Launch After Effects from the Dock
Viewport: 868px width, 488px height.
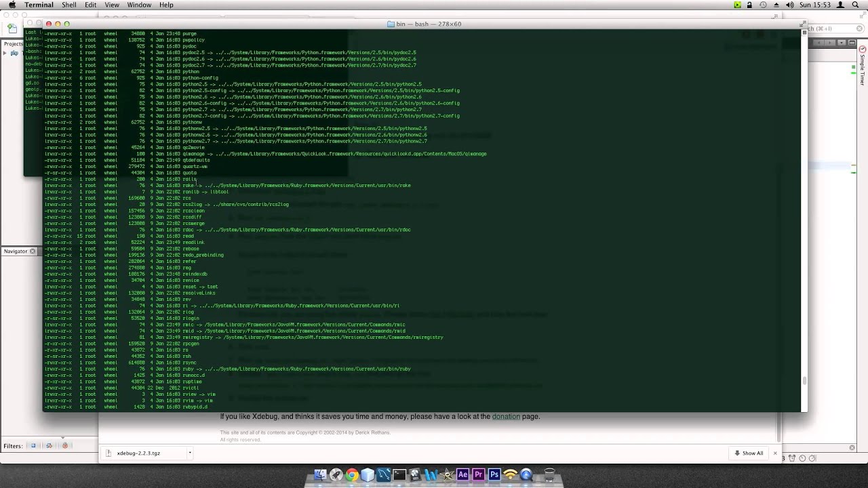point(463,474)
